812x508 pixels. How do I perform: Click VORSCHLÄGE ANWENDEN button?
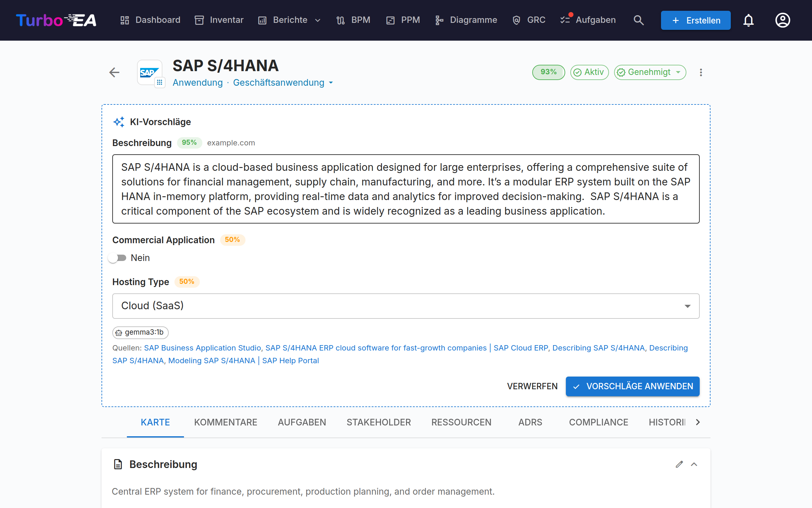tap(632, 386)
